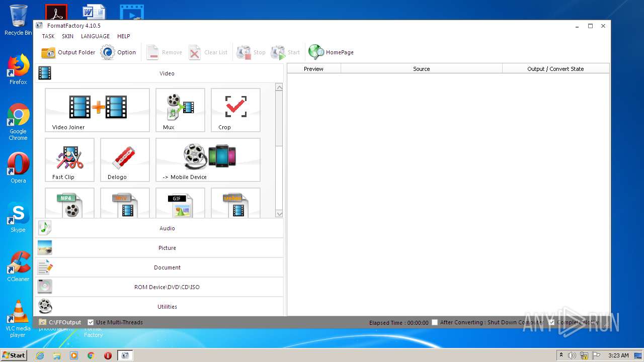Screen dimensions: 644x362
Task: Select the Skype desktop shortcut
Action: [x=18, y=218]
